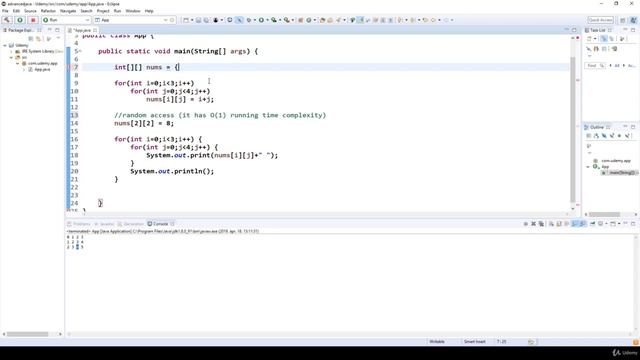Screen dimensions: 640x360
Task: Click the Find field in Task List
Action: pos(595,65)
